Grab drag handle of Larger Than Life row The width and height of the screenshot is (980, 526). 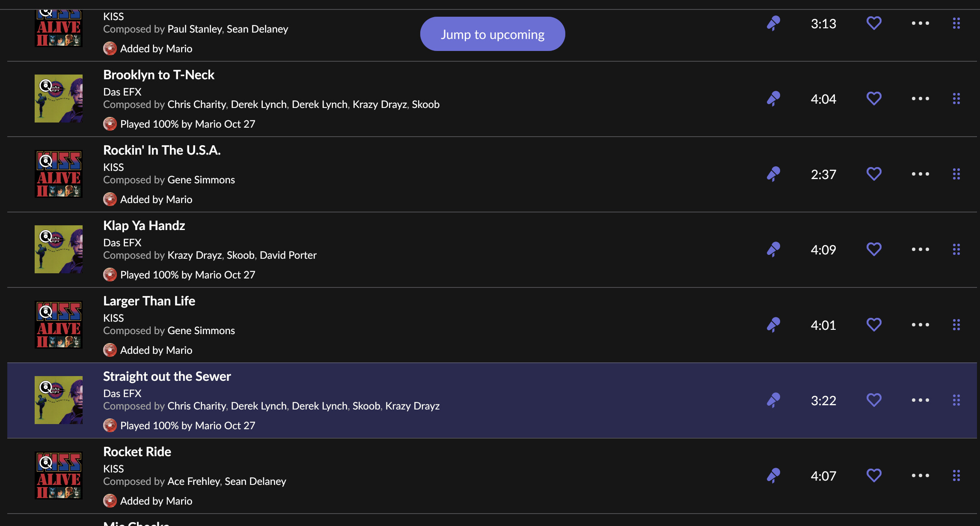(956, 325)
